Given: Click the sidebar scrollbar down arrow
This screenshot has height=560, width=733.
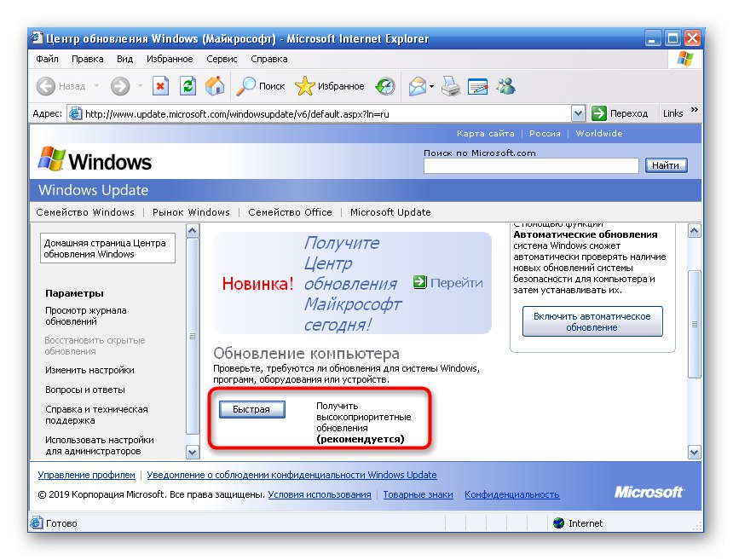Looking at the screenshot, I should (x=193, y=452).
